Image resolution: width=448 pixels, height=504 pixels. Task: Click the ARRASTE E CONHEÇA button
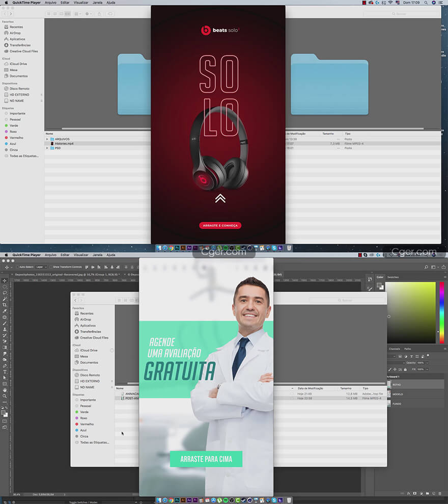click(x=220, y=226)
